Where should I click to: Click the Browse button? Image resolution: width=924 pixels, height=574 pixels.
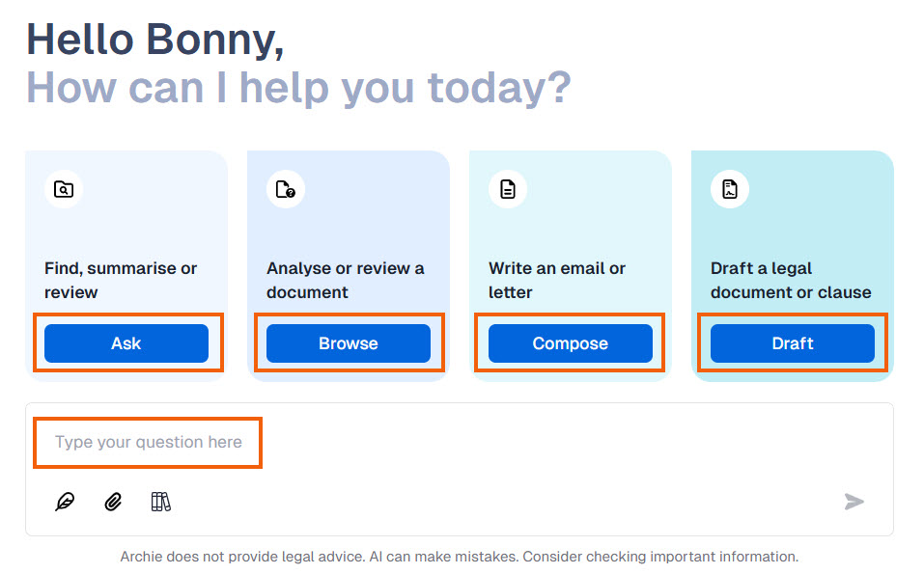tap(349, 343)
